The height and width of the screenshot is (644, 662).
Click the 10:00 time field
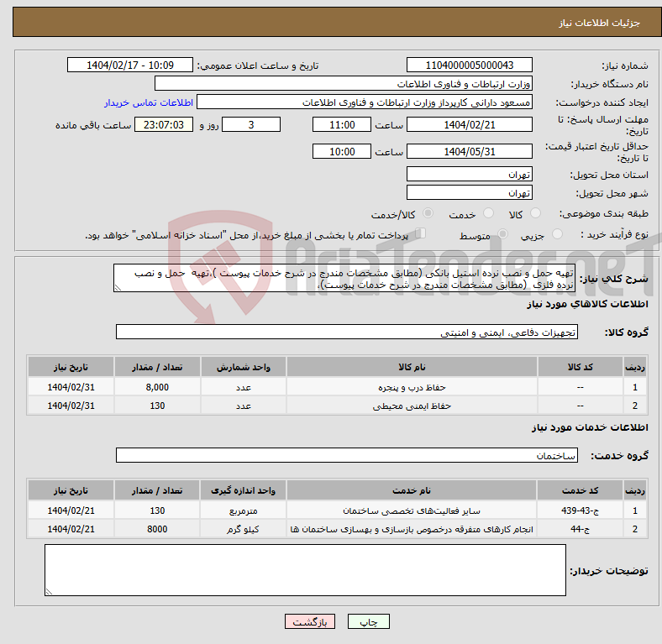tap(342, 151)
